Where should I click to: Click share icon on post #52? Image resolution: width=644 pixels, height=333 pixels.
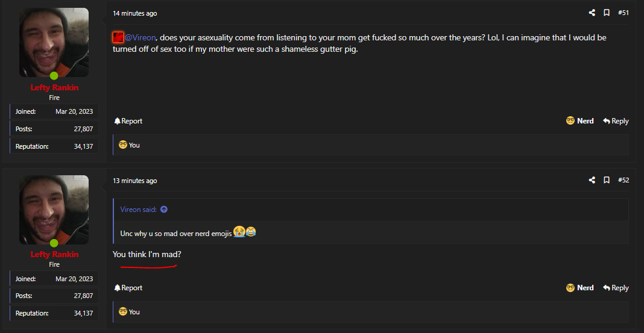[x=592, y=180]
